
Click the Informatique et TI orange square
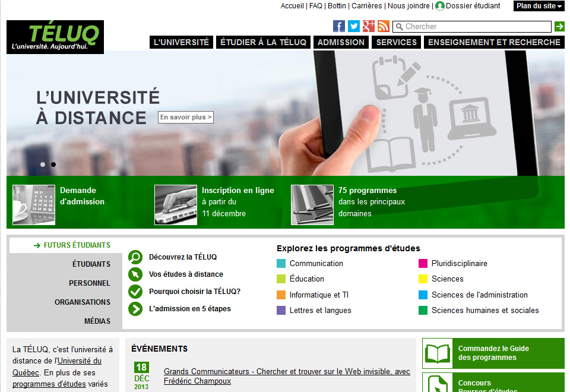[281, 295]
